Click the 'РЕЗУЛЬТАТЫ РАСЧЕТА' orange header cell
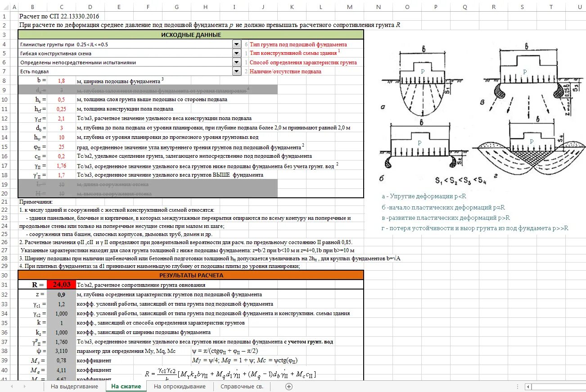The image size is (586, 392). point(191,275)
